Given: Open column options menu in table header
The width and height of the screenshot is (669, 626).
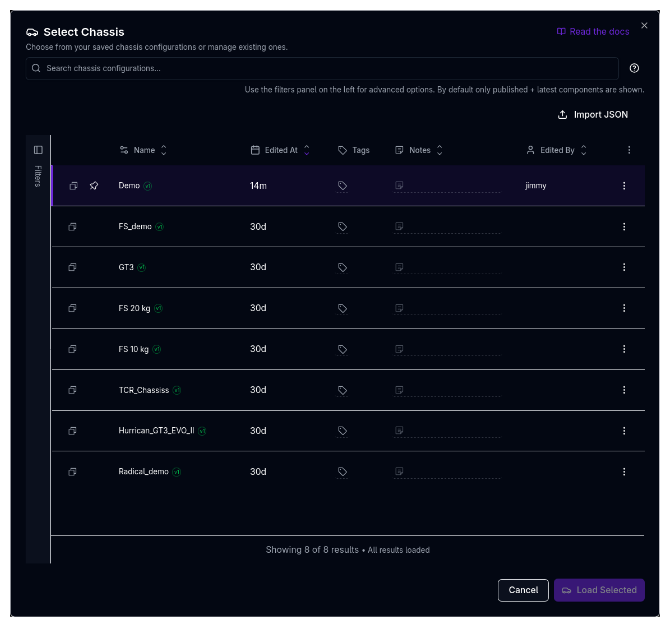Looking at the screenshot, I should [x=629, y=150].
